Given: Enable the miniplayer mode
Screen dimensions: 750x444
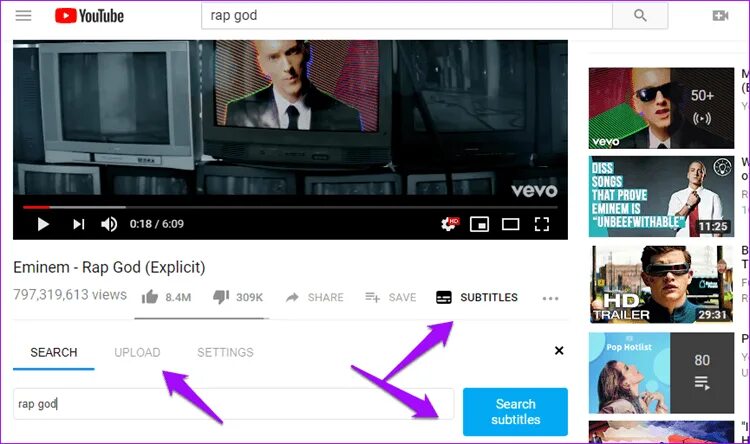Looking at the screenshot, I should click(479, 224).
